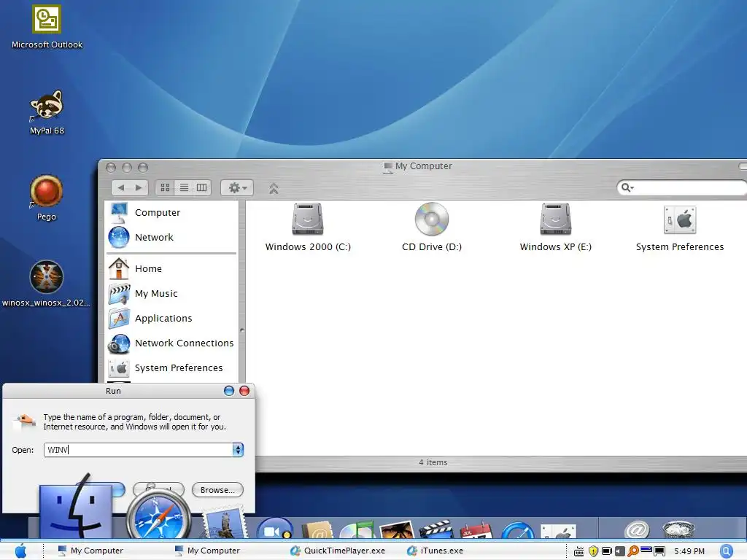Open the blue search icon beside the clock
Image resolution: width=747 pixels, height=560 pixels.
[727, 551]
